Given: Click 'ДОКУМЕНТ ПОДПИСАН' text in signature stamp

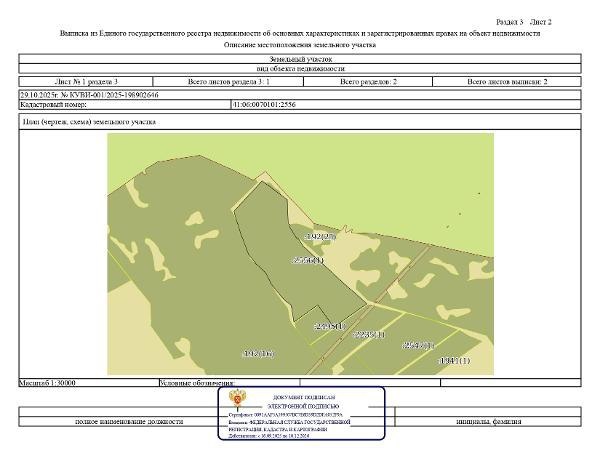Looking at the screenshot, I should click(x=304, y=397).
